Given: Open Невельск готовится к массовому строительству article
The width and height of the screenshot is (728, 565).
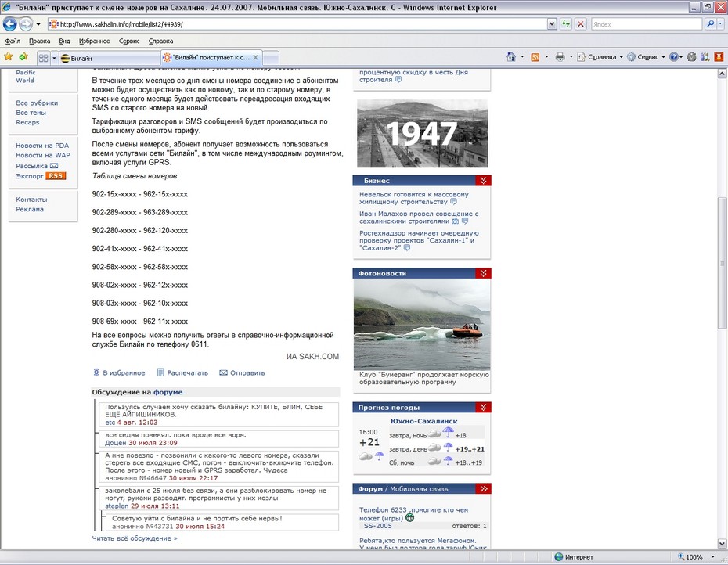Looking at the screenshot, I should pyautogui.click(x=413, y=198).
